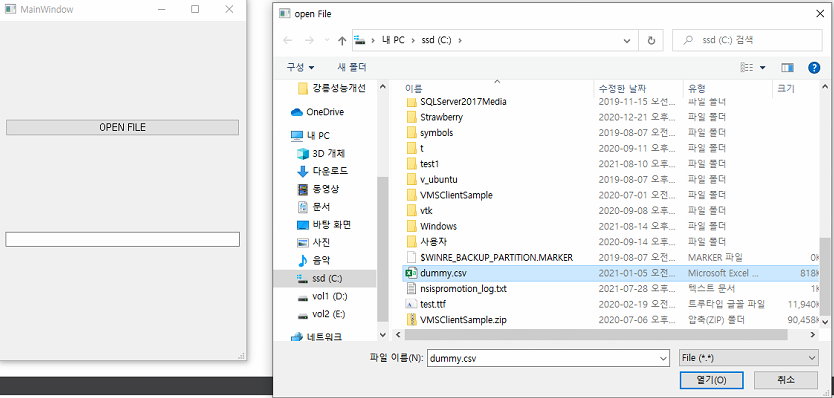The height and width of the screenshot is (398, 834).
Task: Open the File (*.*) filter dropdown
Action: (x=748, y=358)
